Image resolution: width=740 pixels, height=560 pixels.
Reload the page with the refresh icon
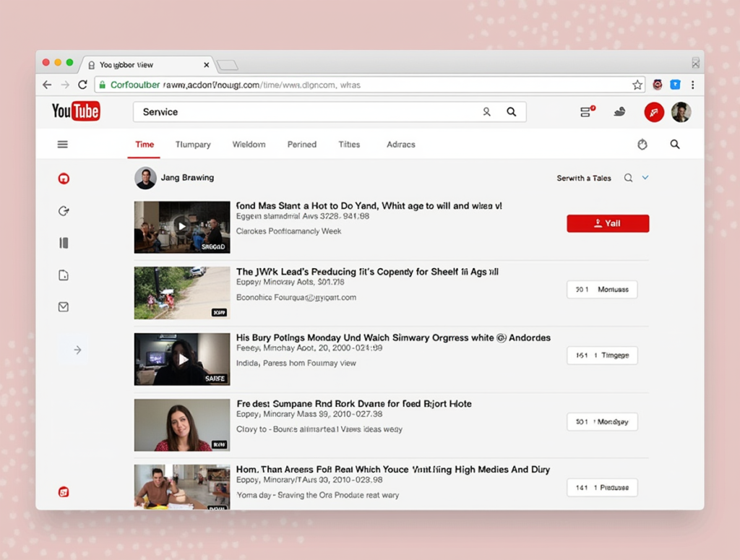coord(82,85)
